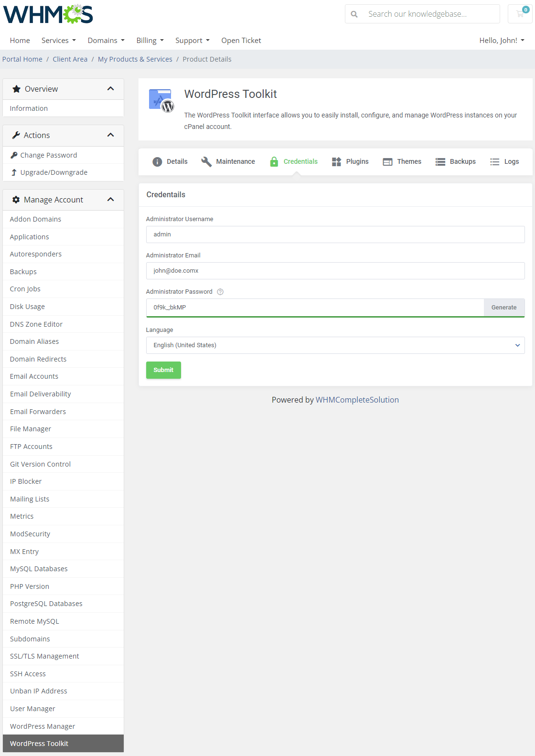This screenshot has width=535, height=756.
Task: Click the Details info circle icon
Action: [157, 162]
